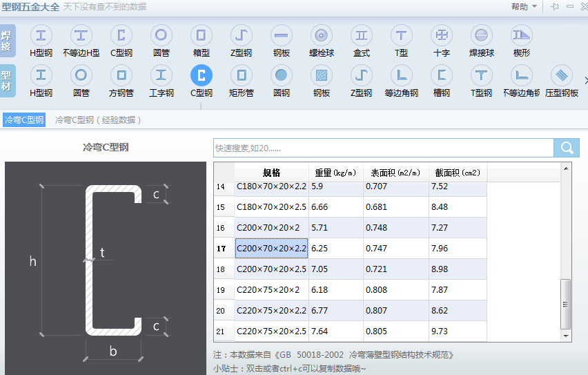The image size is (588, 375).
Task: Switch to 型材 category side tab
Action: tap(7, 81)
